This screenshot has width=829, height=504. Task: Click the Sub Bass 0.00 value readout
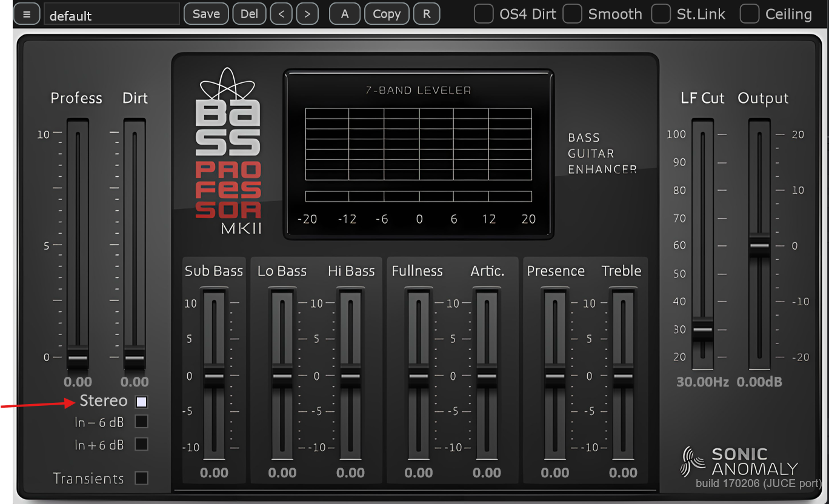pos(214,473)
